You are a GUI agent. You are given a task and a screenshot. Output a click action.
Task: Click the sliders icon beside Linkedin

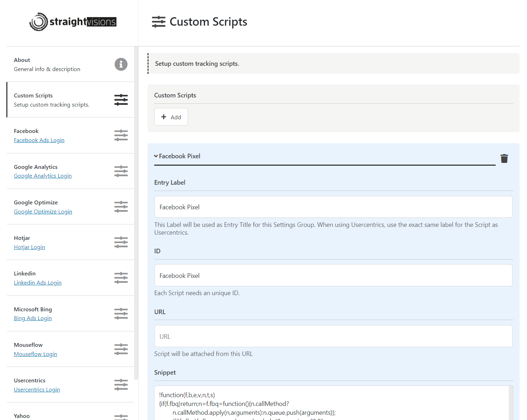121,278
